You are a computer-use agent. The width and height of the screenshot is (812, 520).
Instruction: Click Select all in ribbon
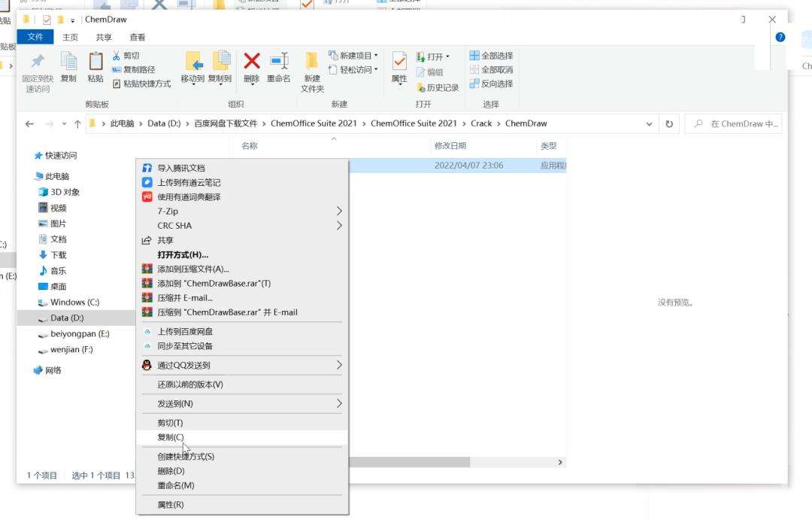click(x=492, y=56)
